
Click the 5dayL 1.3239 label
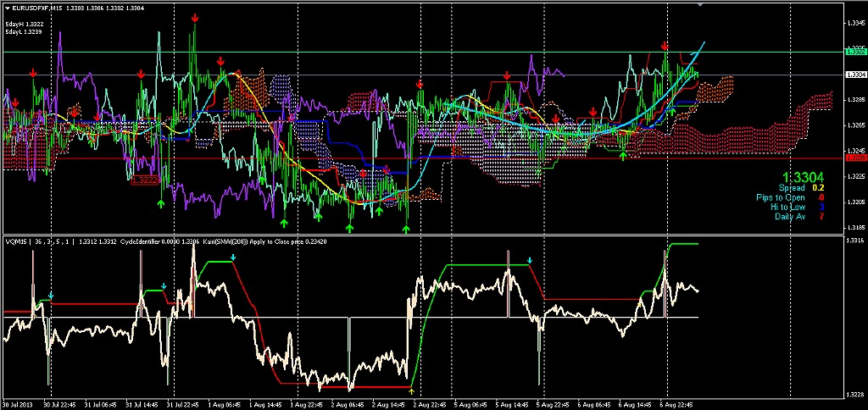pyautogui.click(x=24, y=32)
